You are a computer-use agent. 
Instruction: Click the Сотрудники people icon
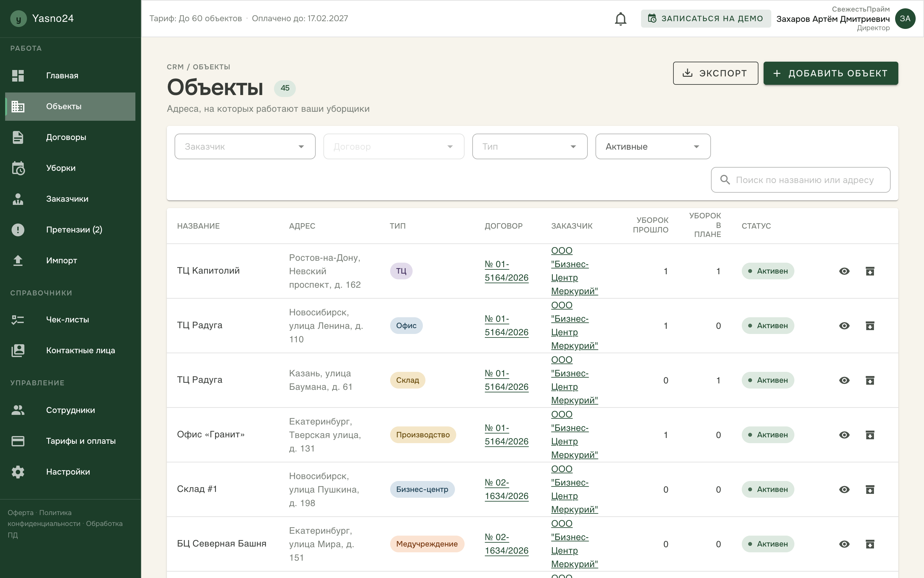point(18,410)
